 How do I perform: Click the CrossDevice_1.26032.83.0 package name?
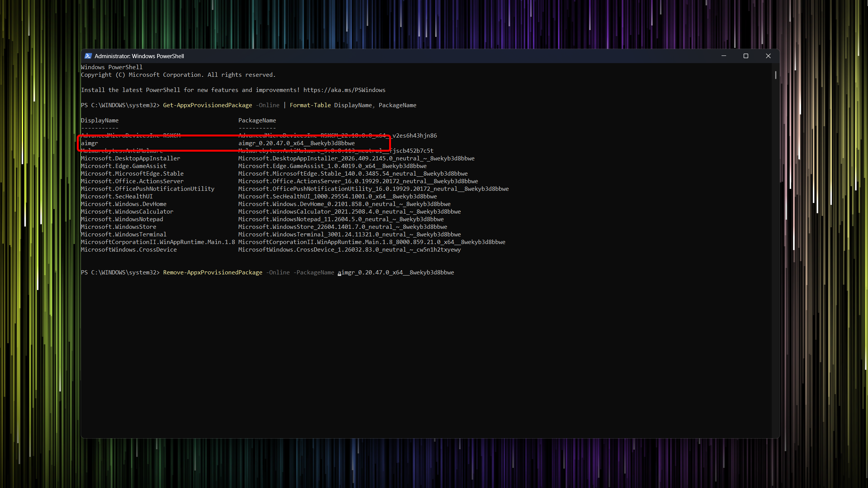350,250
